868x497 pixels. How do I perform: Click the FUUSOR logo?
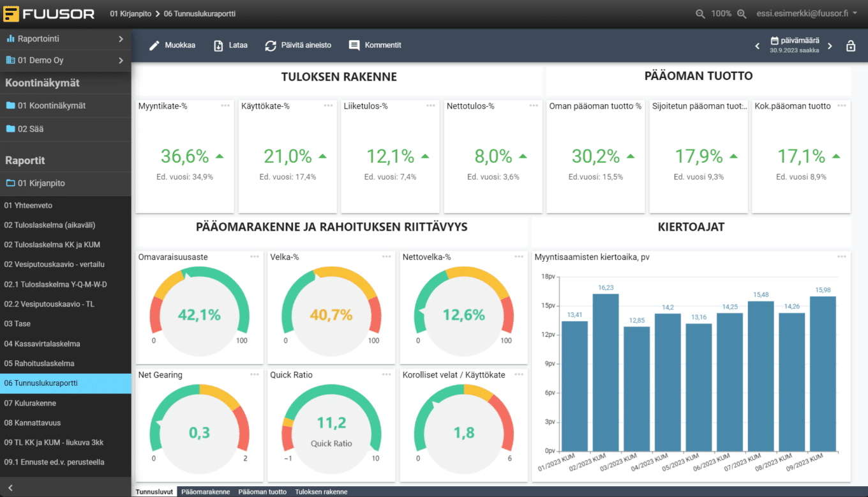[x=49, y=13]
